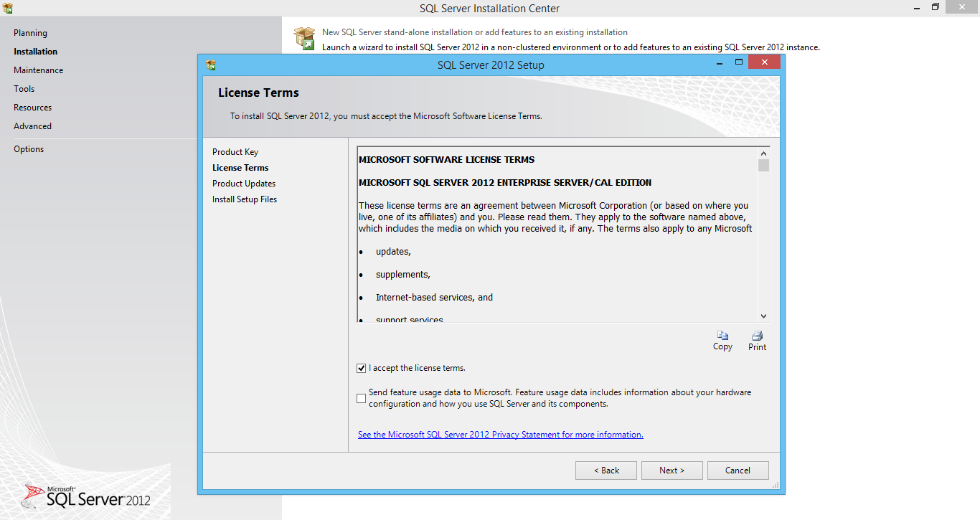The width and height of the screenshot is (980, 520).
Task: Click the Next button
Action: pyautogui.click(x=672, y=471)
